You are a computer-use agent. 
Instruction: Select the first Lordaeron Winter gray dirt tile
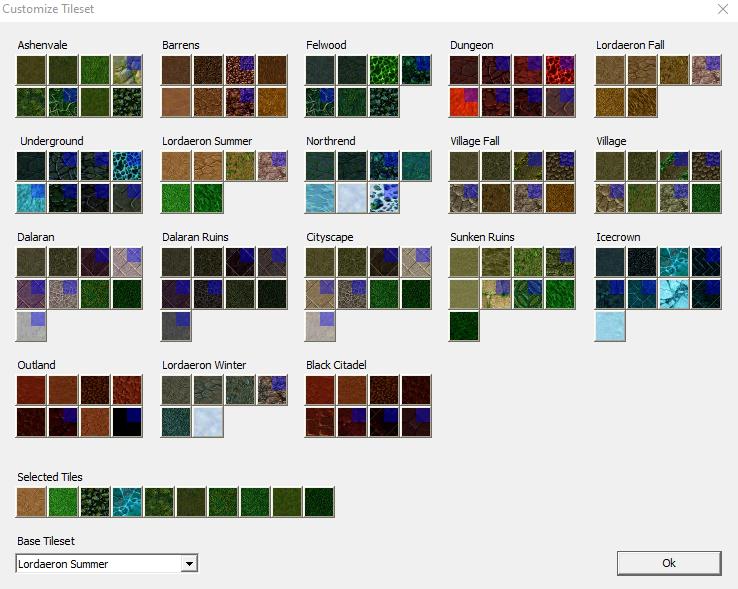pyautogui.click(x=176, y=390)
